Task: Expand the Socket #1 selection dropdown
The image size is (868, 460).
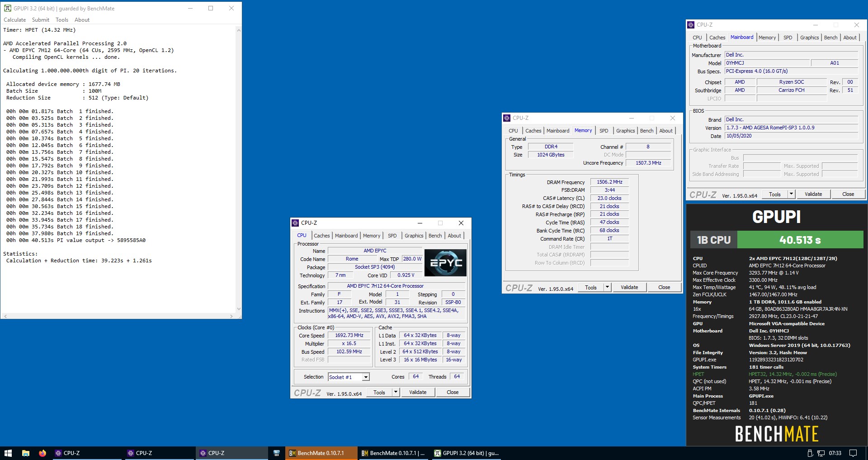Action: 366,377
